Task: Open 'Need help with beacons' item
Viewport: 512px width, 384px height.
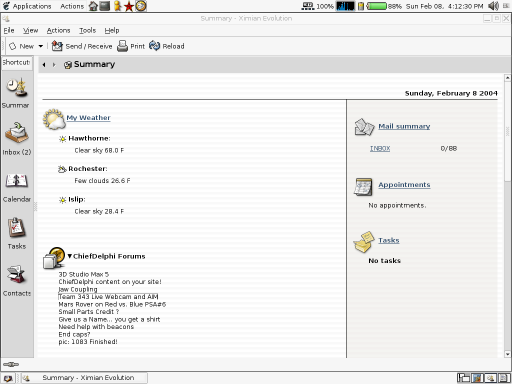Action: pos(96,327)
